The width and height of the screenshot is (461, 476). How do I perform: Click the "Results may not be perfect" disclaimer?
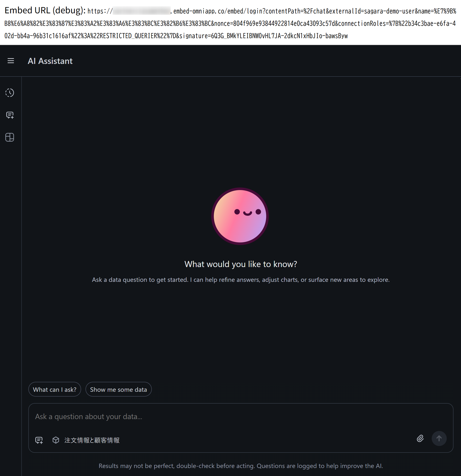pos(241,466)
